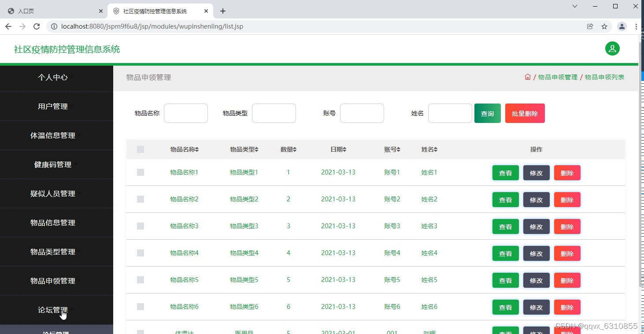Viewport: 644px width, 334px height.
Task: Click 查看 for 物品名称1 row
Action: [x=506, y=173]
